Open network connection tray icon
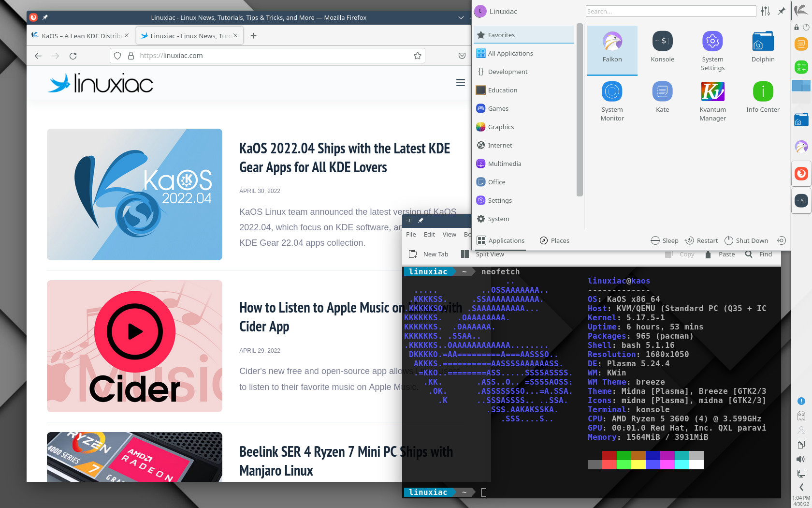Screen dimensions: 812x508 click(801, 473)
